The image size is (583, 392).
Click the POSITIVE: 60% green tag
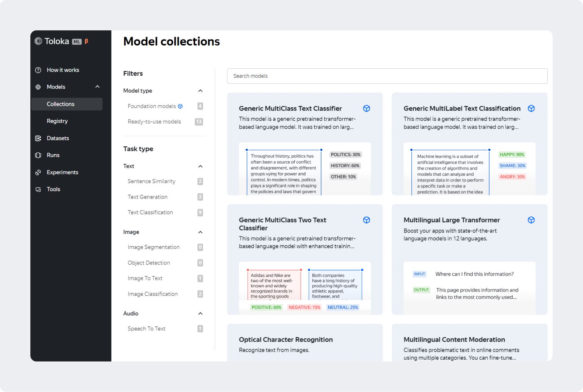266,307
